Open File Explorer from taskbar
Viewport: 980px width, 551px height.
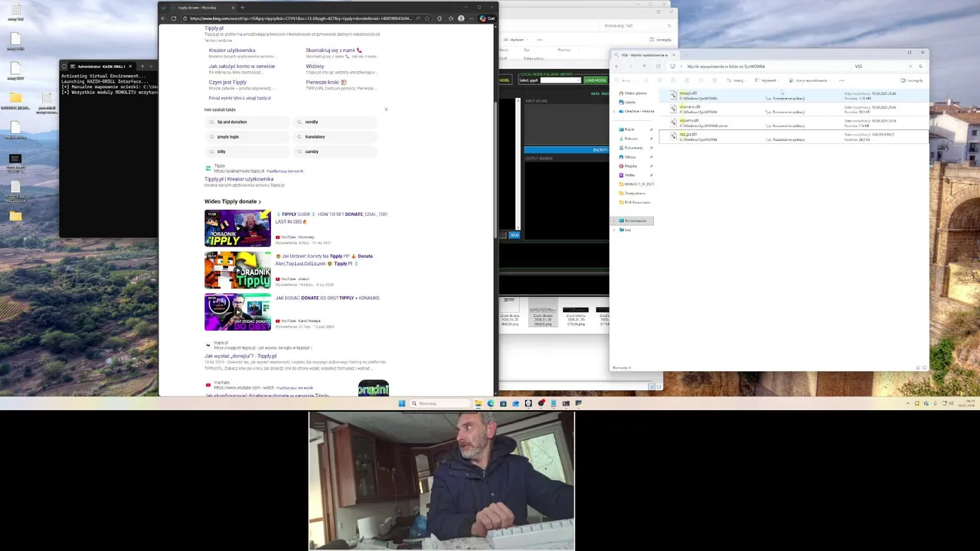(478, 403)
